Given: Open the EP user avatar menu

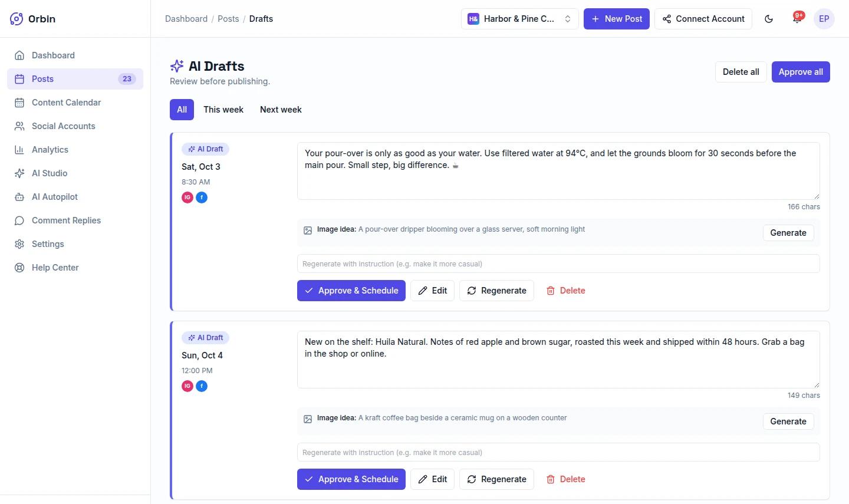Looking at the screenshot, I should coord(824,19).
